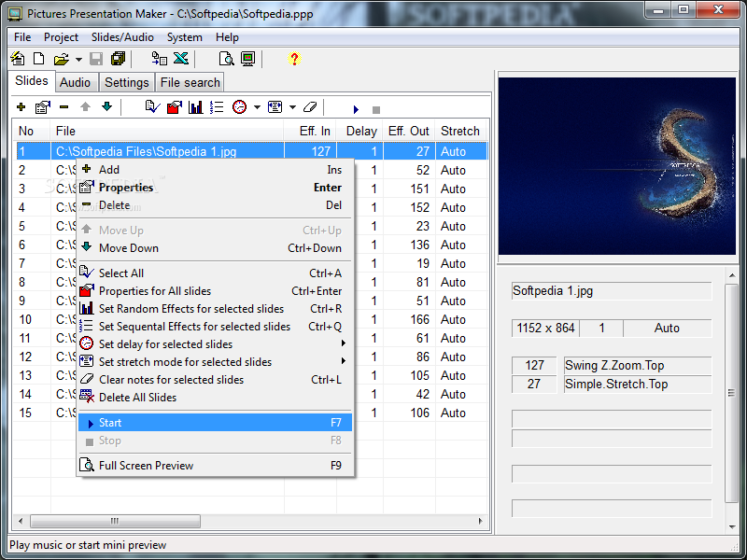The image size is (747, 560).
Task: Click the info panel vertical scrollbar down arrow
Action: (x=732, y=527)
